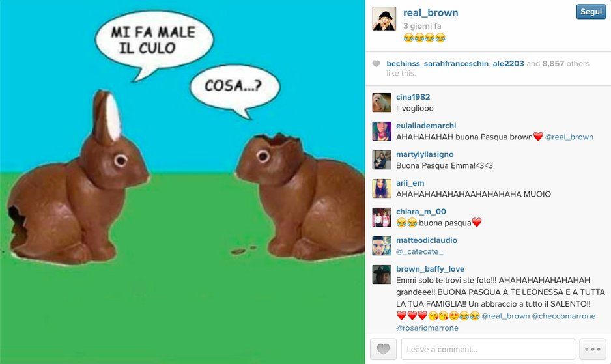Image resolution: width=611 pixels, height=364 pixels.
Task: Open the three-dots more options button
Action: pyautogui.click(x=592, y=349)
